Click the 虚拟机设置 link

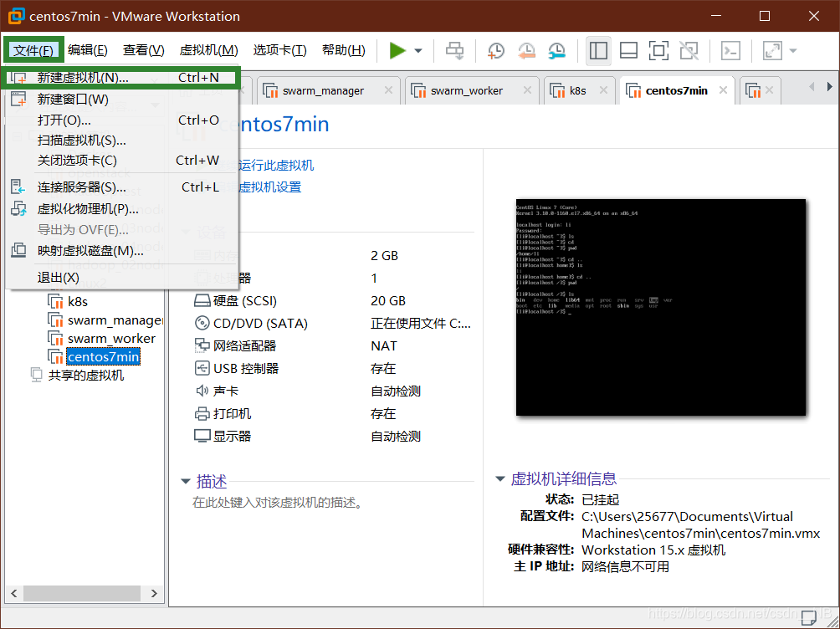pyautogui.click(x=270, y=187)
